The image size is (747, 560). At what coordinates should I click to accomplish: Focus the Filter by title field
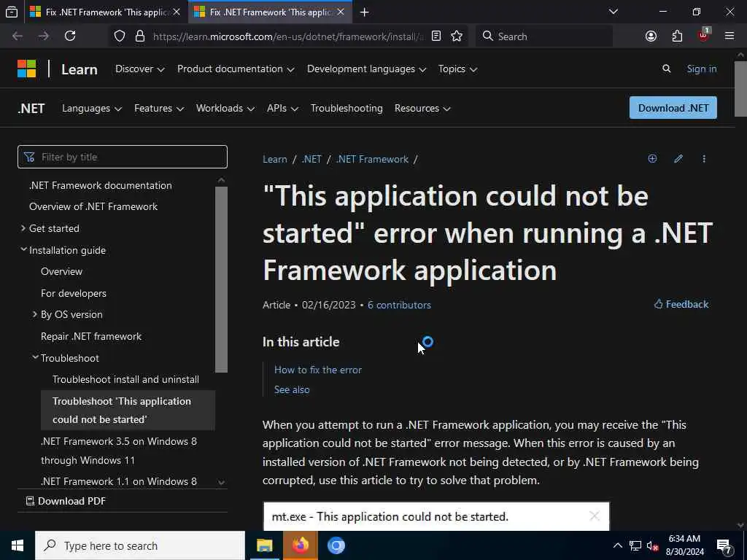pyautogui.click(x=123, y=157)
